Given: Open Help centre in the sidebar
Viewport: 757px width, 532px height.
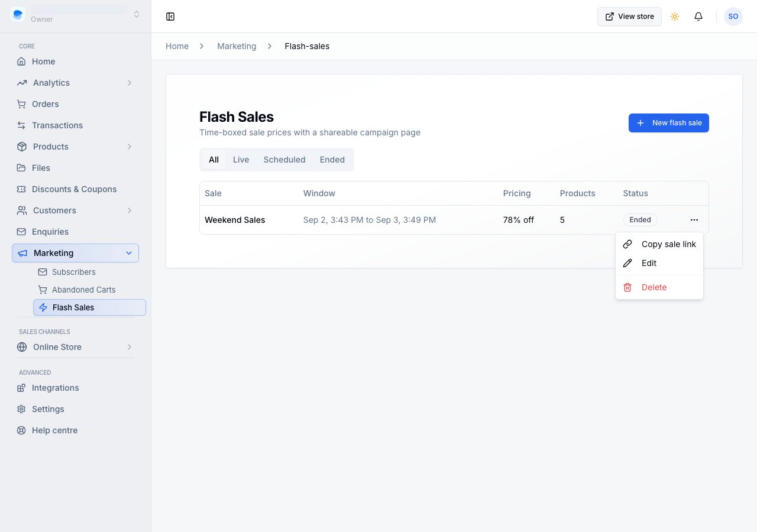Looking at the screenshot, I should point(76,430).
